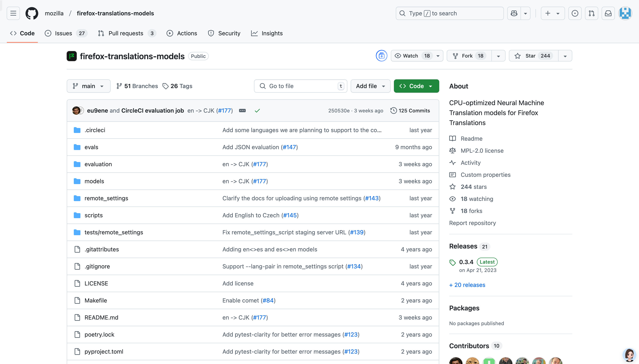Open the Add file dropdown
Viewport: 639px width, 364px height.
click(x=370, y=86)
